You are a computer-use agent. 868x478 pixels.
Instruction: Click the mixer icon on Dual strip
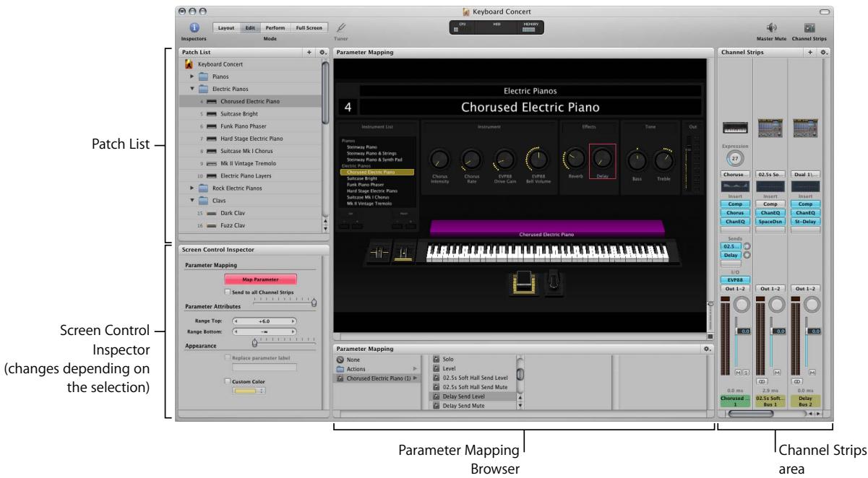[x=805, y=127]
